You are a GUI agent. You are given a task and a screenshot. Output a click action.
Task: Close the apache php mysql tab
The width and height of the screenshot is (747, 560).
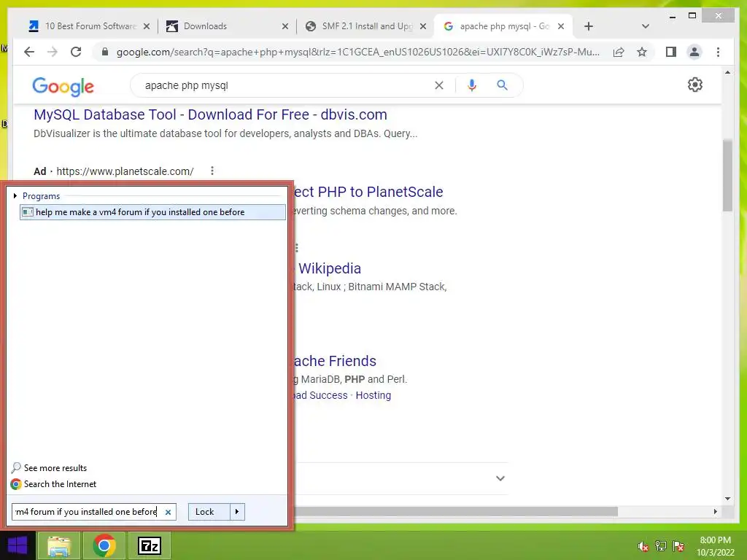[x=561, y=26]
